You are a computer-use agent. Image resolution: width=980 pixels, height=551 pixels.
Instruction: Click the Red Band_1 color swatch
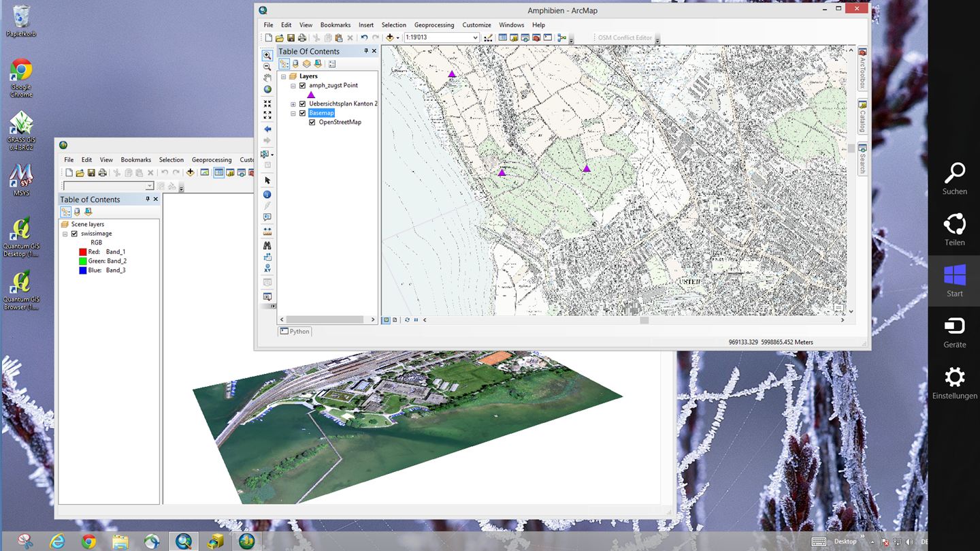83,252
